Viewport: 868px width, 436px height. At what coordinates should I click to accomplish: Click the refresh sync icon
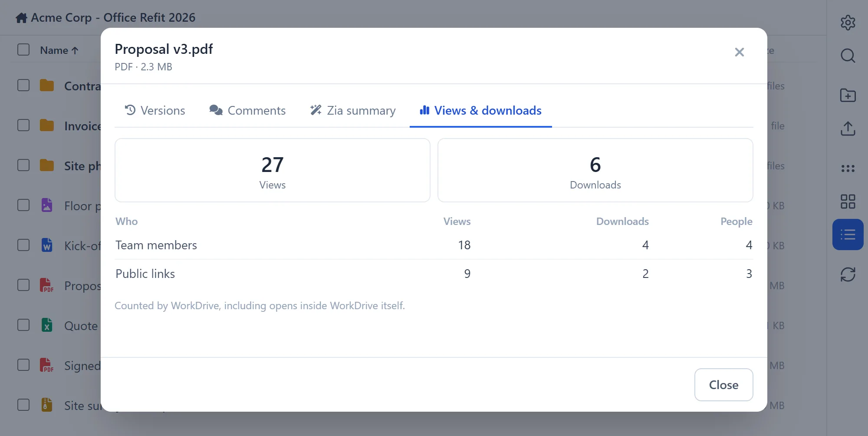click(x=848, y=274)
